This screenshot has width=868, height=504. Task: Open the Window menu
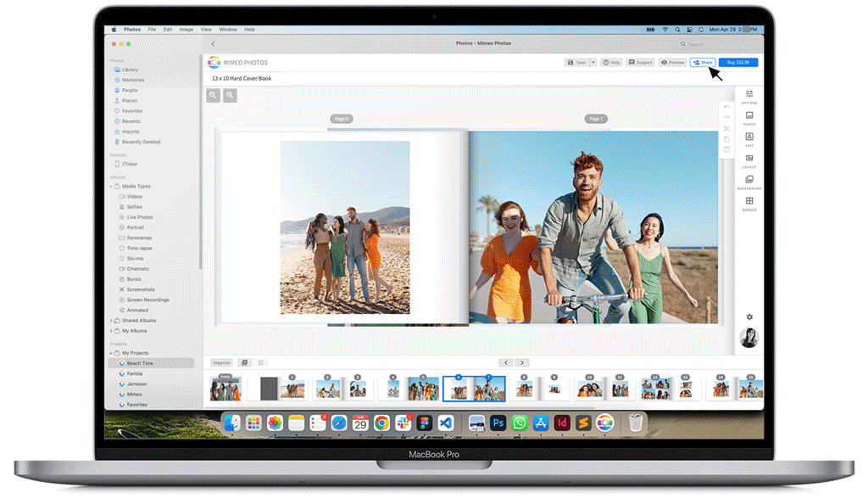point(228,30)
